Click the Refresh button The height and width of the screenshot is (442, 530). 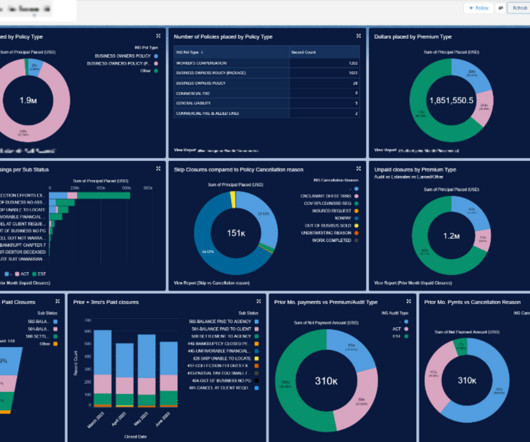[x=519, y=8]
